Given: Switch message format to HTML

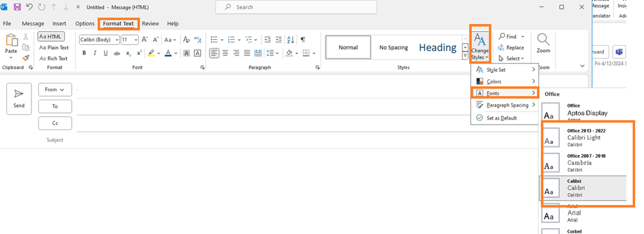Looking at the screenshot, I should click(51, 36).
